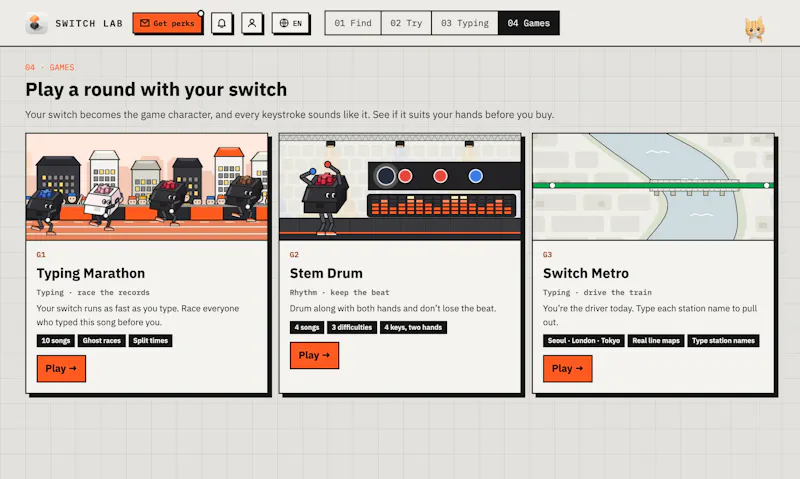Switch to the 03 Typing tab
The height and width of the screenshot is (479, 800).
[465, 23]
